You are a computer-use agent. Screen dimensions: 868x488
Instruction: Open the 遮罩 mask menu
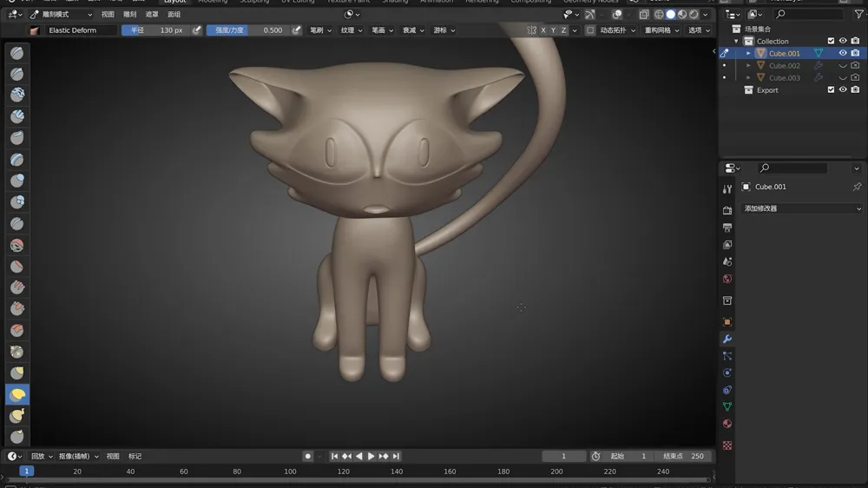point(152,15)
